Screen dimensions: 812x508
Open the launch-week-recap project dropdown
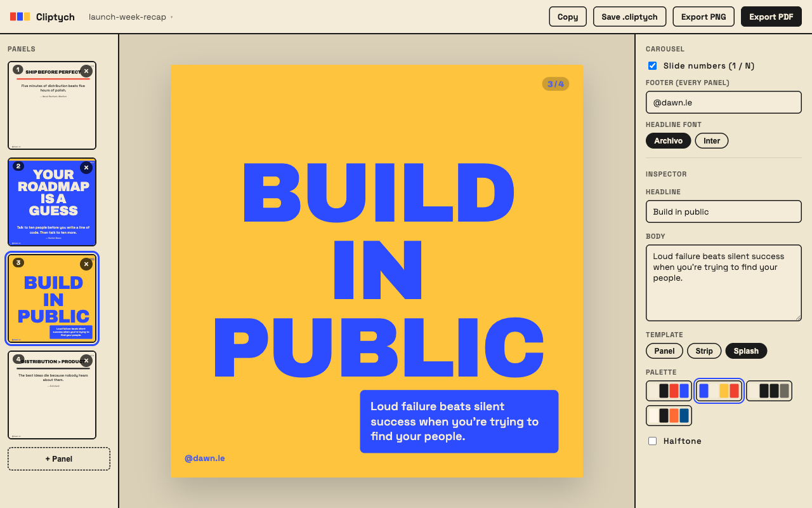(x=131, y=17)
